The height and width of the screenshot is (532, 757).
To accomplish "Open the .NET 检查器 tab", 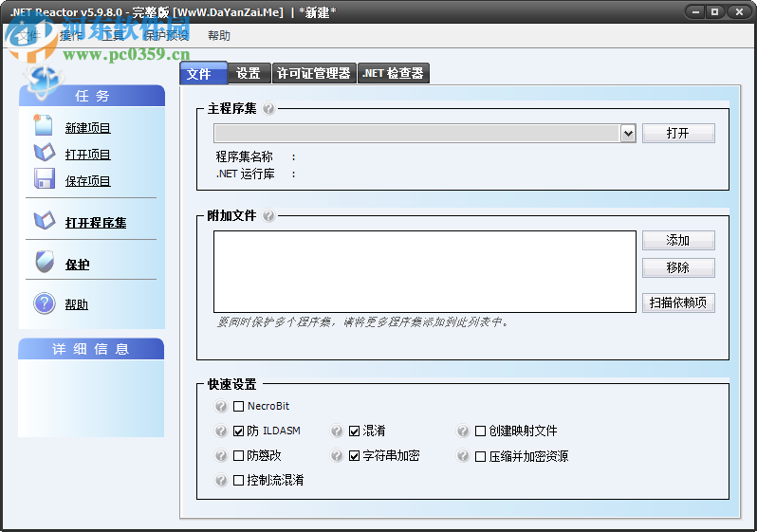I will coord(393,73).
